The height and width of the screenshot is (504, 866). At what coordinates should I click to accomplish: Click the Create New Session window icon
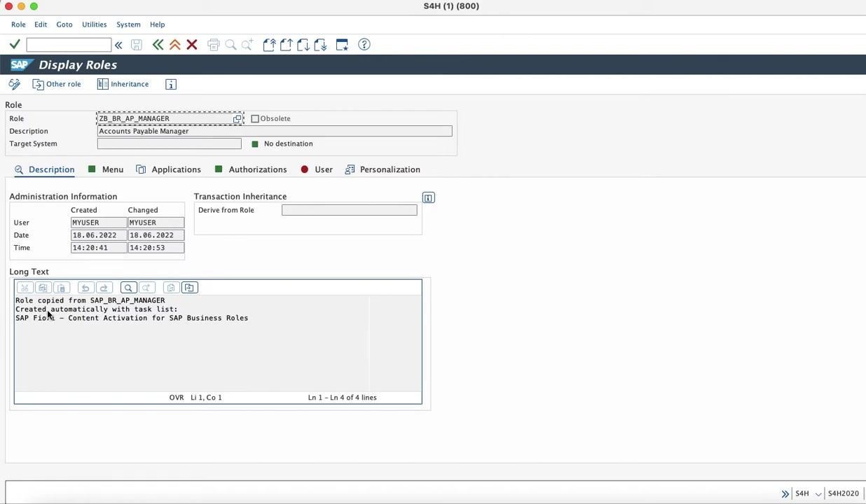tap(342, 45)
